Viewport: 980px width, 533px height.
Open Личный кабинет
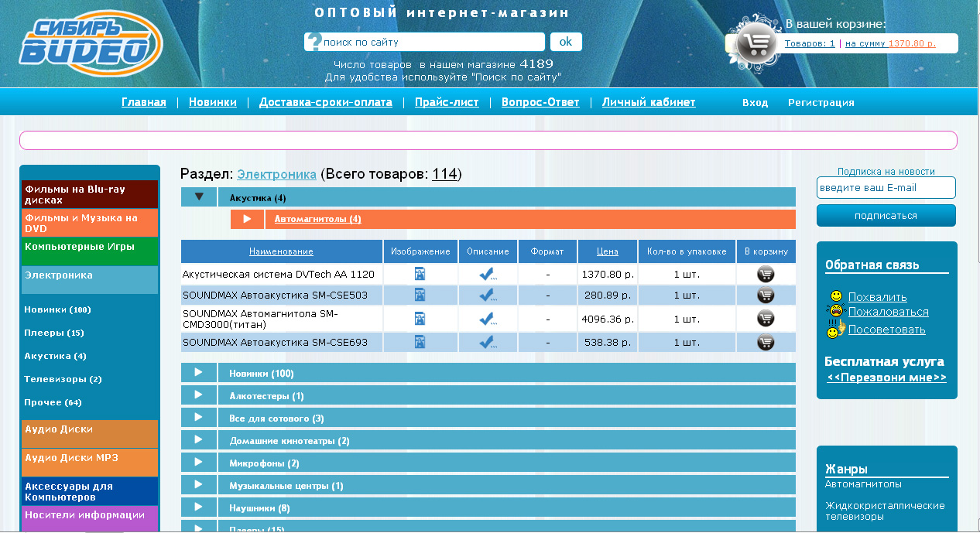click(x=649, y=102)
